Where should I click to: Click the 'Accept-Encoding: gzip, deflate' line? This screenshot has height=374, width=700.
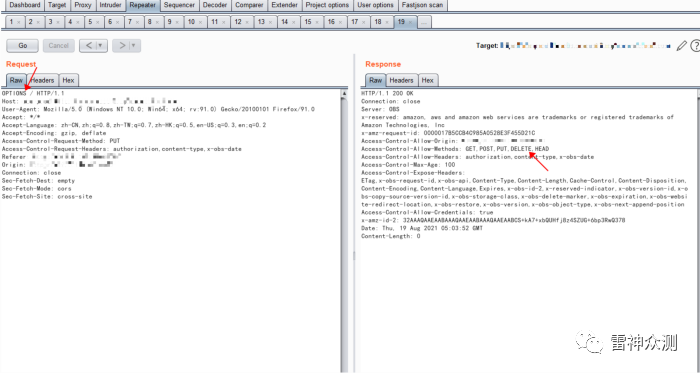tap(54, 133)
